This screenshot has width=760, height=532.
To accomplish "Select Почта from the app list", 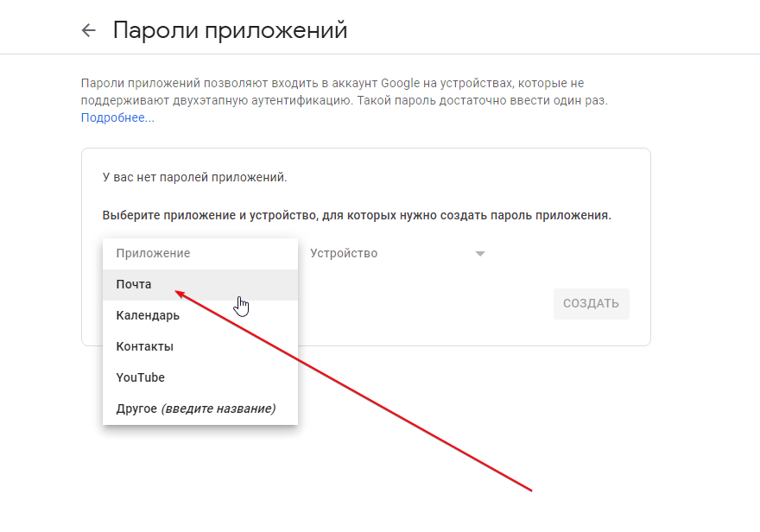I will click(200, 284).
